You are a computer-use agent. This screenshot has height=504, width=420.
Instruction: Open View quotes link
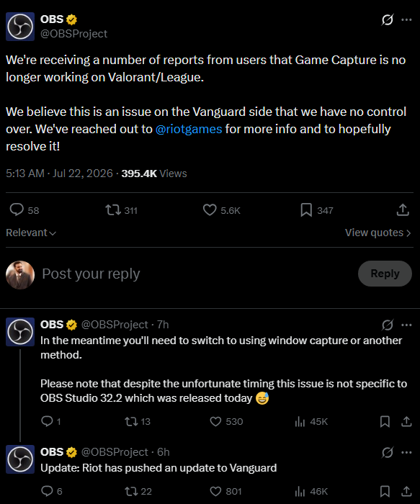378,233
